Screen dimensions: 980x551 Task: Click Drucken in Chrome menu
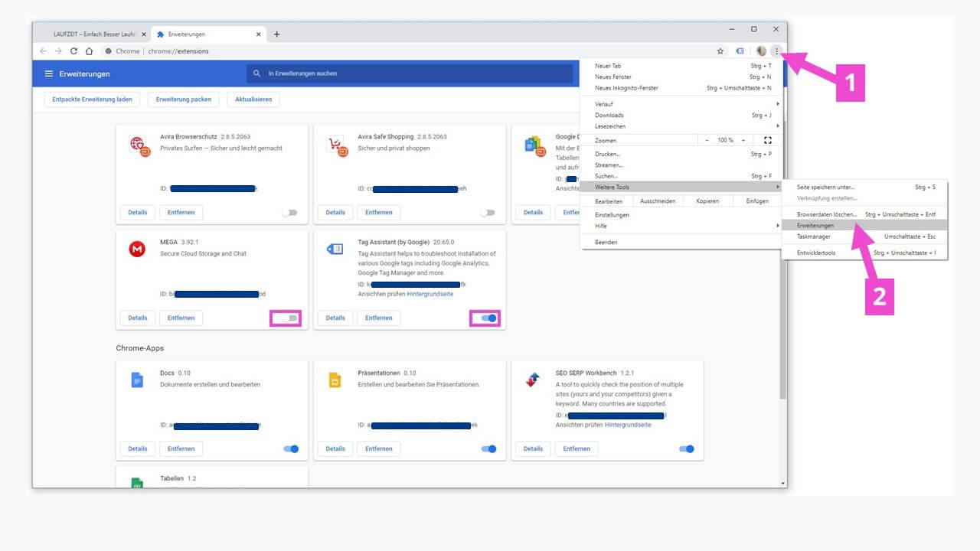pyautogui.click(x=681, y=154)
